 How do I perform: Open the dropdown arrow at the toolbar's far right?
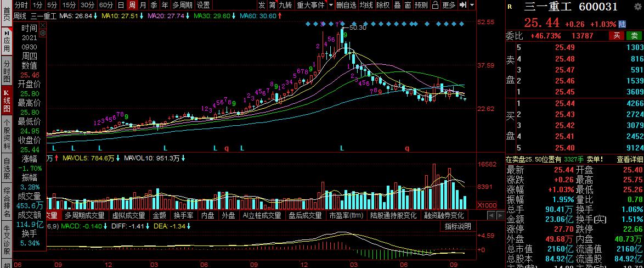(x=472, y=5)
